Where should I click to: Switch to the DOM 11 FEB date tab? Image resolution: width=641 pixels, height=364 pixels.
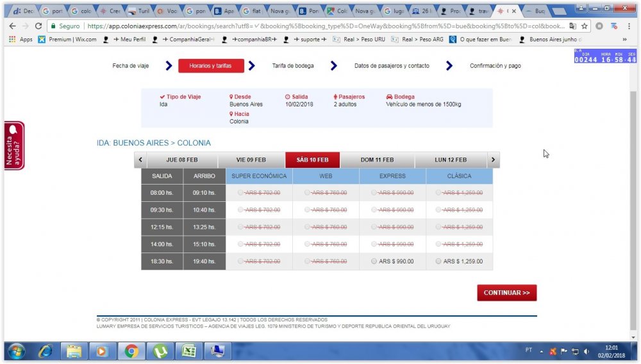[x=377, y=160]
